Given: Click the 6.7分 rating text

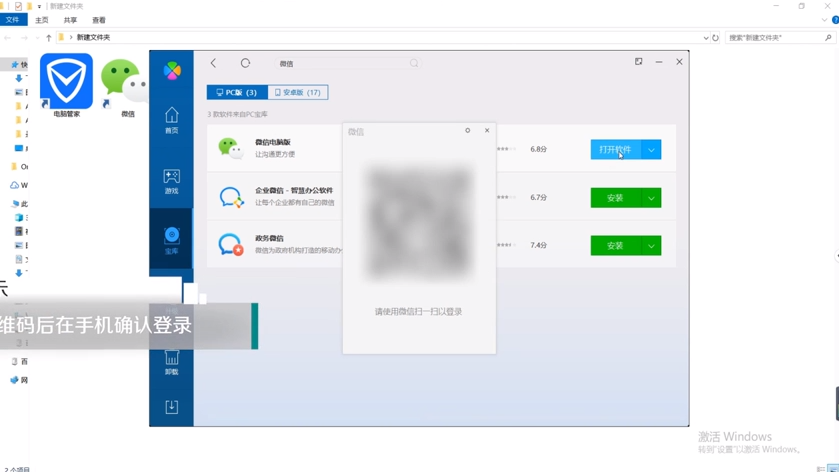Looking at the screenshot, I should (x=538, y=197).
